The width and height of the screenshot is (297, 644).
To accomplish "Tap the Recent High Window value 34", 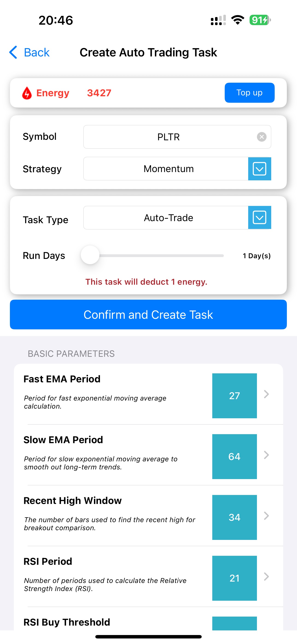I will (234, 517).
